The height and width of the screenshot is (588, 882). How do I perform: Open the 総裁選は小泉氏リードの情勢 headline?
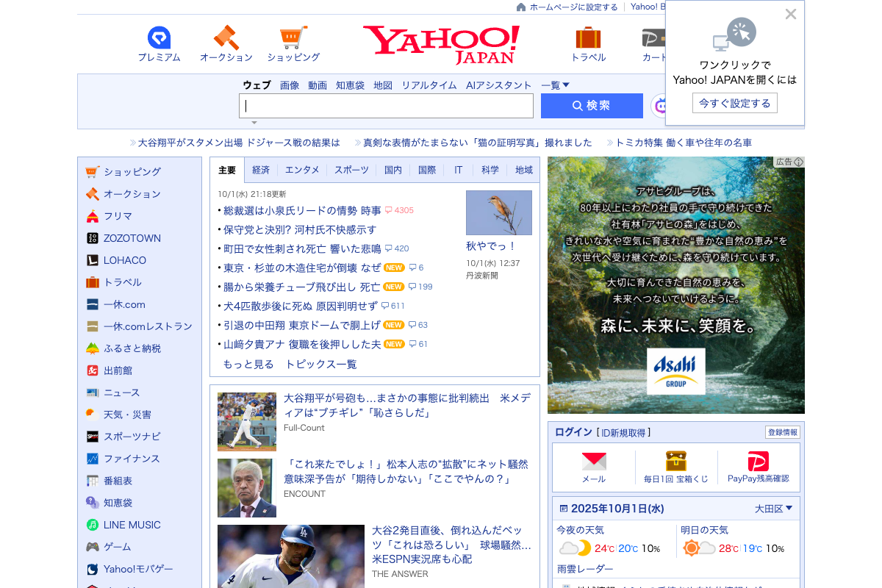click(302, 210)
